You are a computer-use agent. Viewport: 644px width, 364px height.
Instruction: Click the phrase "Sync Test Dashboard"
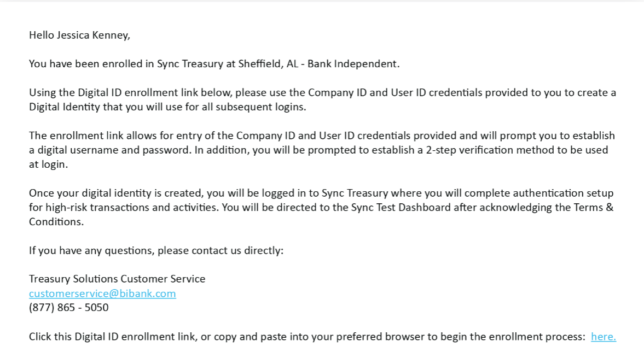[x=401, y=208]
